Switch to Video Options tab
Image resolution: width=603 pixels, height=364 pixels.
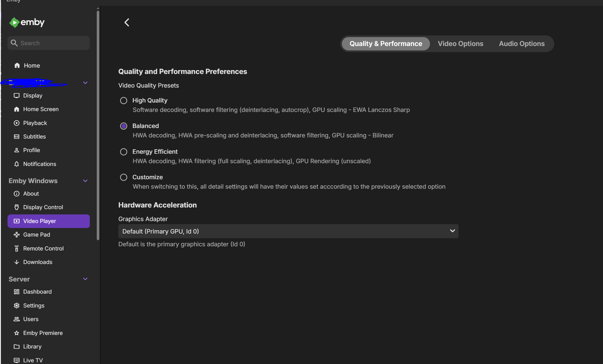[x=460, y=44]
